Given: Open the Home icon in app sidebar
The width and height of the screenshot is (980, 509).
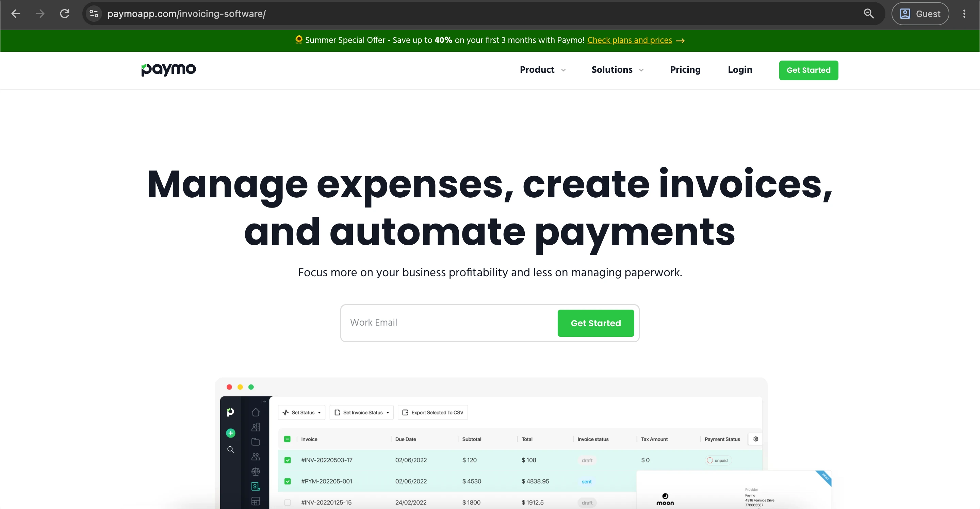Looking at the screenshot, I should click(256, 412).
